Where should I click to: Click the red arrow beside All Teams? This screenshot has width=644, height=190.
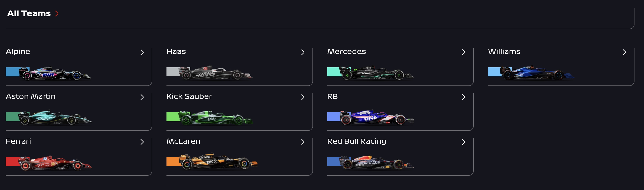[57, 14]
